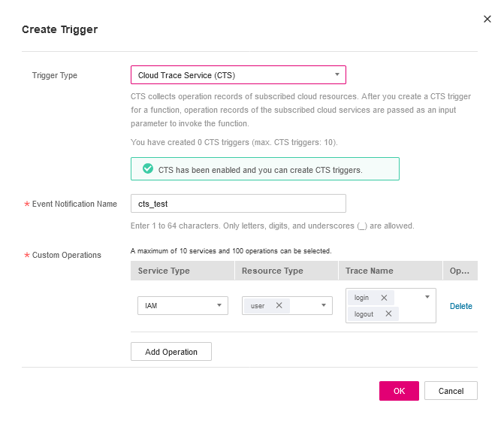The width and height of the screenshot is (504, 421).
Task: Close the Create Trigger dialog
Action: point(487,19)
